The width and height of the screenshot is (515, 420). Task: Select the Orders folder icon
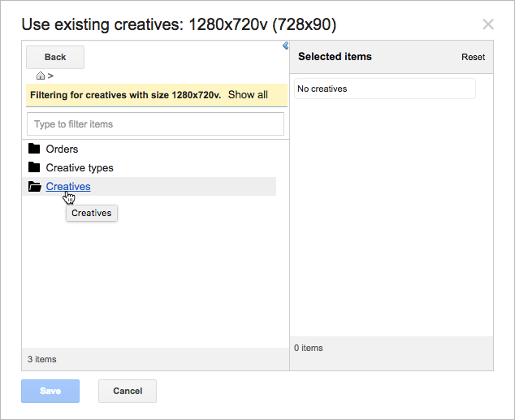coord(34,149)
